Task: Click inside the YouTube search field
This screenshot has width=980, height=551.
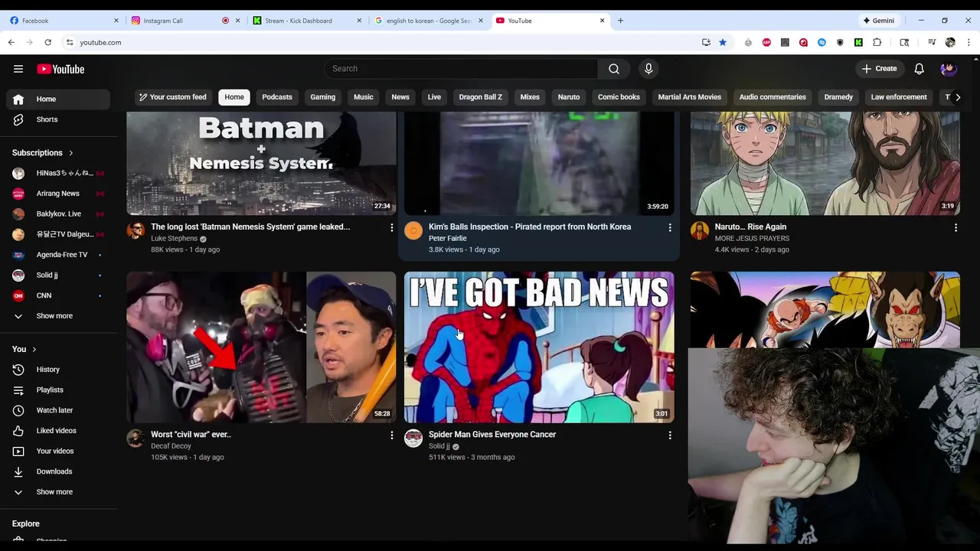Action: (462, 69)
